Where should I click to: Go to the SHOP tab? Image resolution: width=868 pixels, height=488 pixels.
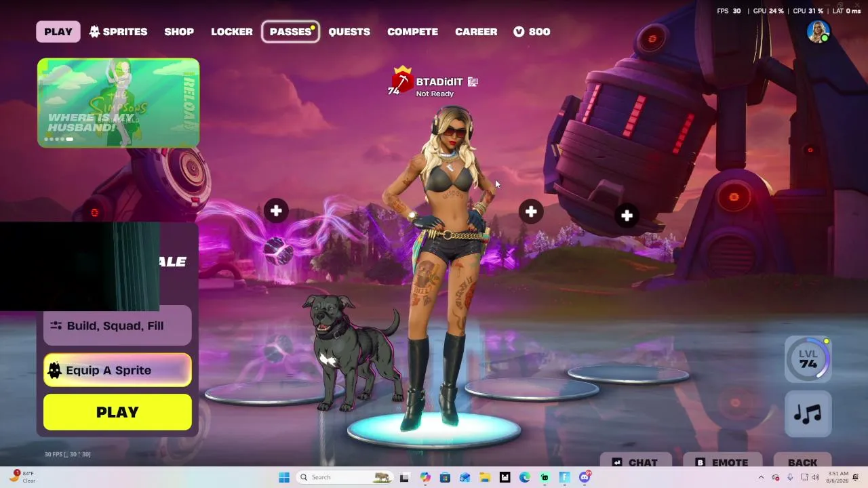[179, 32]
